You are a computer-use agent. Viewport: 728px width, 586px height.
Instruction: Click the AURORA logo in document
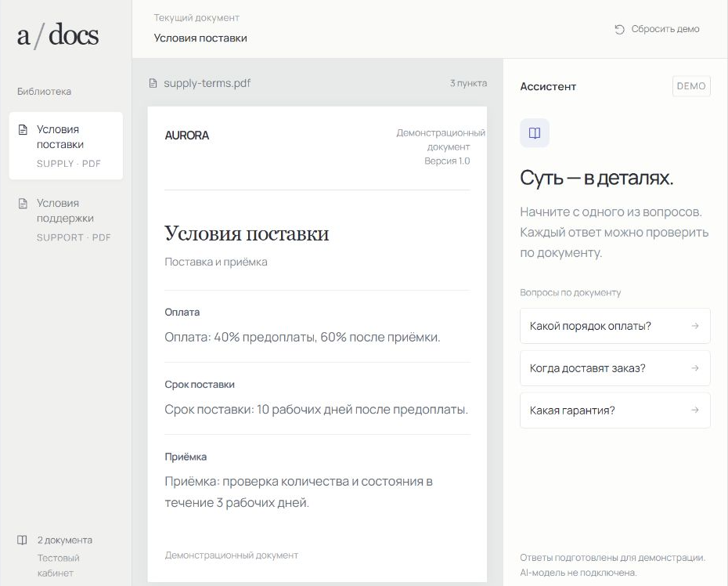pyautogui.click(x=186, y=136)
